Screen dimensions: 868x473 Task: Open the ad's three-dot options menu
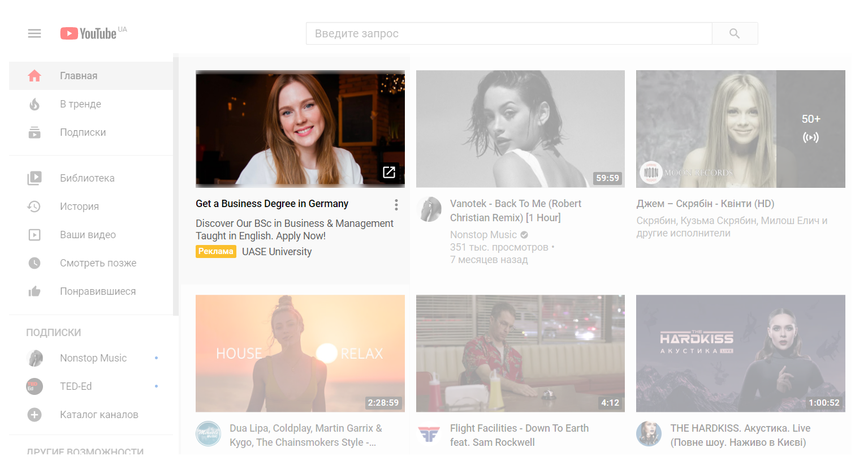[396, 204]
